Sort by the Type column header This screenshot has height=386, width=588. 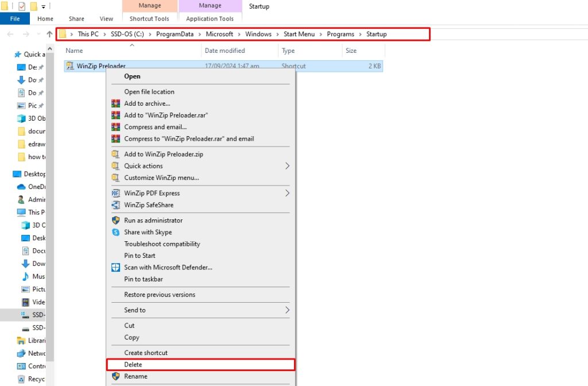click(310, 51)
